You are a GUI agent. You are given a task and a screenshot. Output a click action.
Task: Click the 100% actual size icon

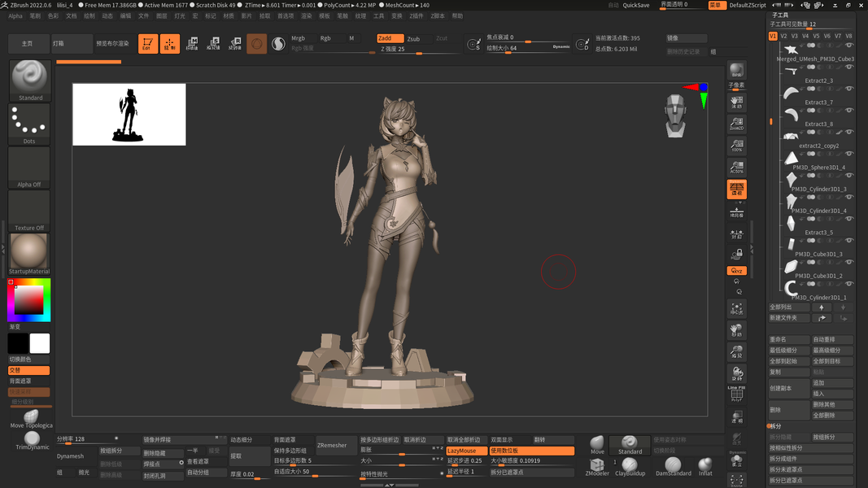[x=737, y=146]
